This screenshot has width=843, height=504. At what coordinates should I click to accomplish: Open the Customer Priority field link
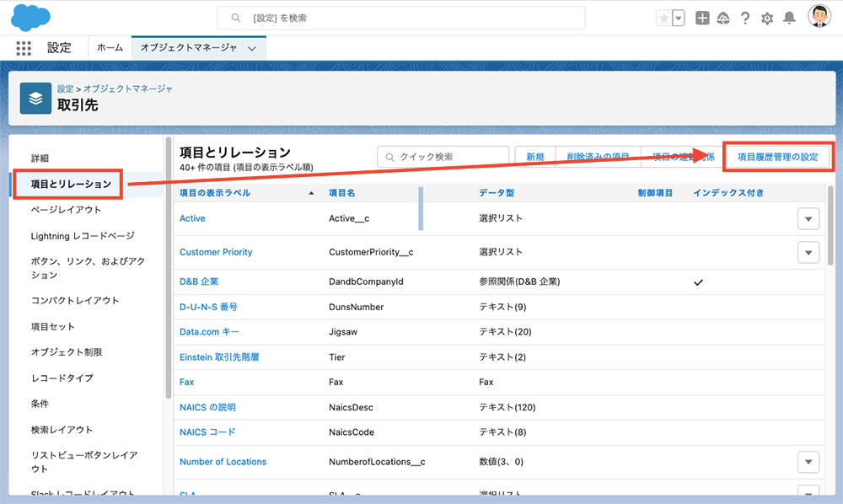[x=216, y=252]
